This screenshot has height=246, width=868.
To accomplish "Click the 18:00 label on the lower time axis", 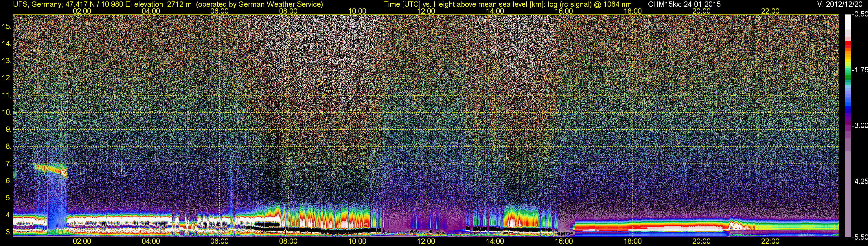I will (x=632, y=241).
